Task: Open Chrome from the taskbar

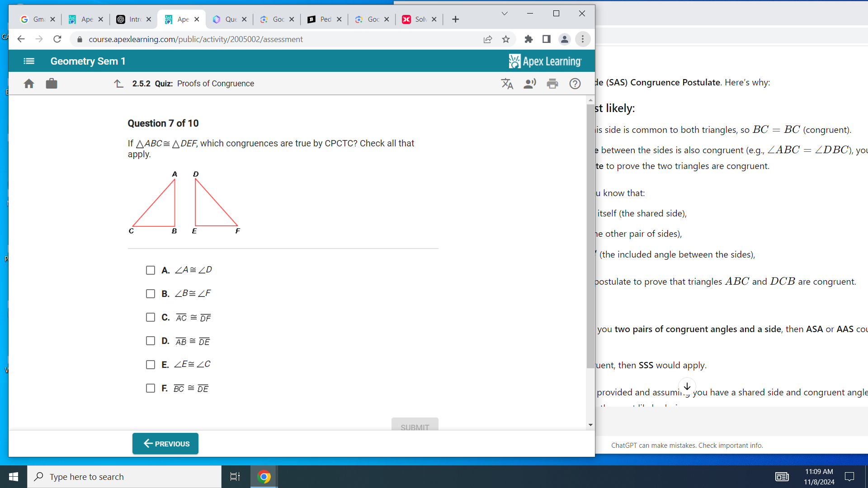Action: (264, 477)
